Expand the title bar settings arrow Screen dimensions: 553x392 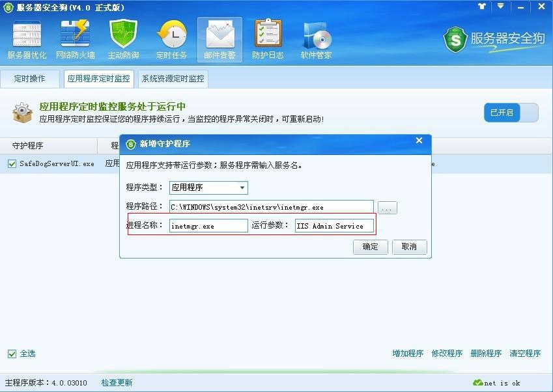499,7
